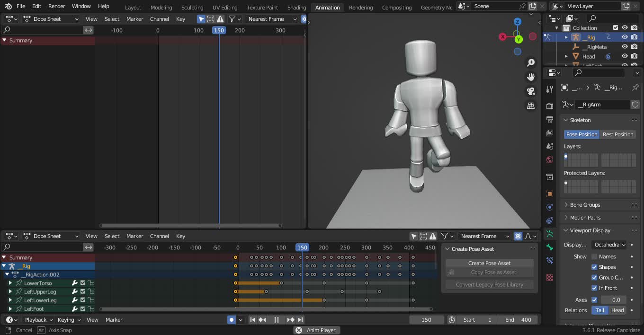Image resolution: width=644 pixels, height=335 pixels.
Task: Click the viewport zoom magnifier icon
Action: [531, 63]
